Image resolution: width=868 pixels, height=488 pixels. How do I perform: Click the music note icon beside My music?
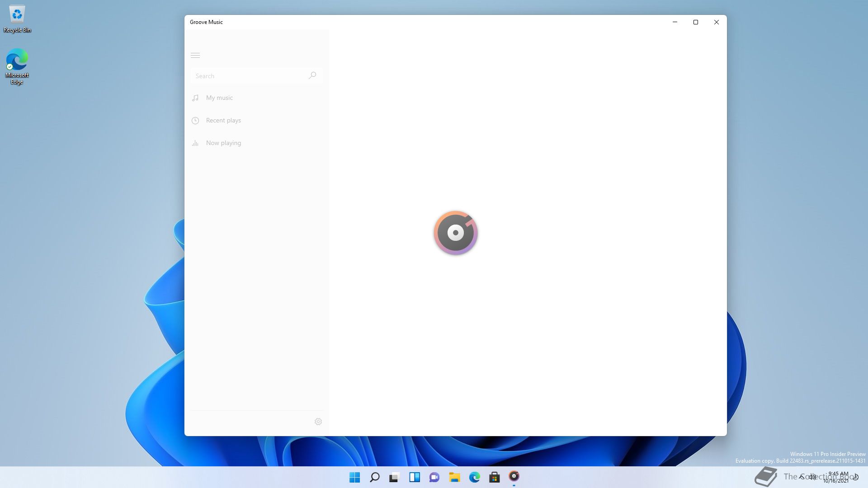(x=195, y=98)
